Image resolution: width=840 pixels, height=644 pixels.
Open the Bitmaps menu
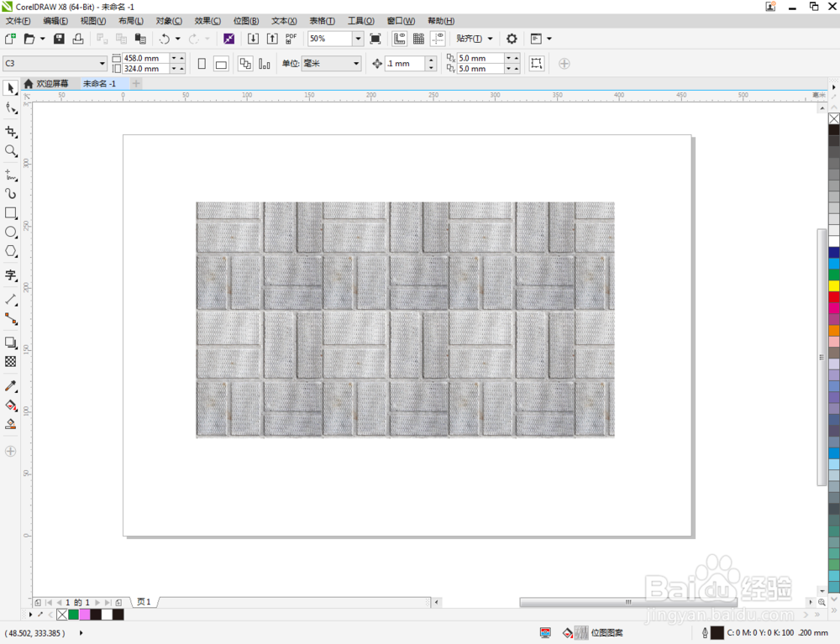[246, 21]
